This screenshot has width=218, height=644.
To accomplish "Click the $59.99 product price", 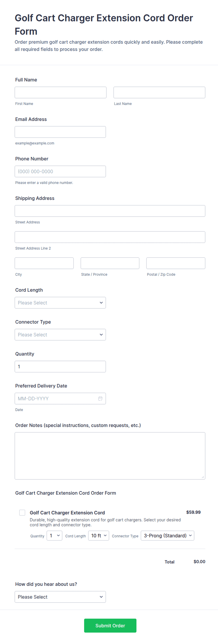I will pos(193,512).
